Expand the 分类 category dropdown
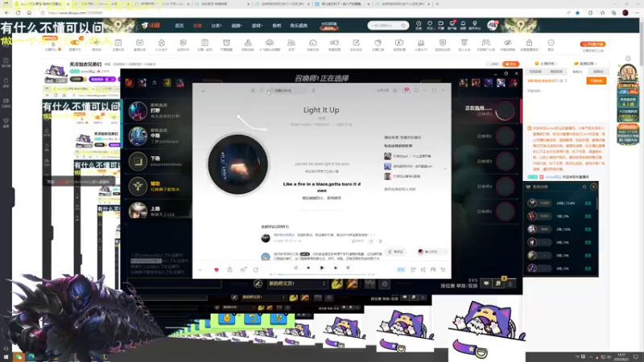Image resolution: width=644 pixels, height=362 pixels. point(217,26)
